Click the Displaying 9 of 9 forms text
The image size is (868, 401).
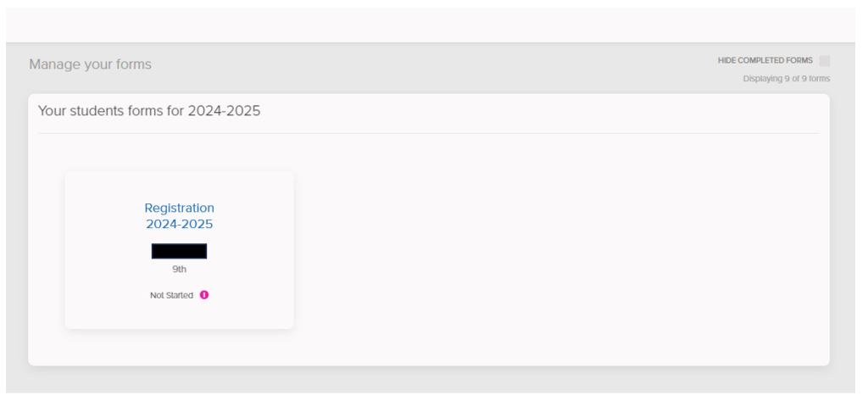786,79
